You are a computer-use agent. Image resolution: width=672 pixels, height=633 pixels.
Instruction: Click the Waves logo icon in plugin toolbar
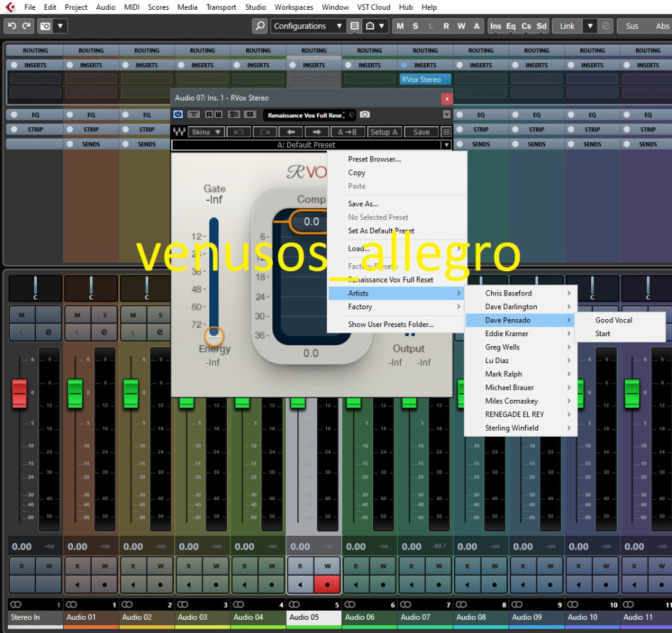point(178,132)
